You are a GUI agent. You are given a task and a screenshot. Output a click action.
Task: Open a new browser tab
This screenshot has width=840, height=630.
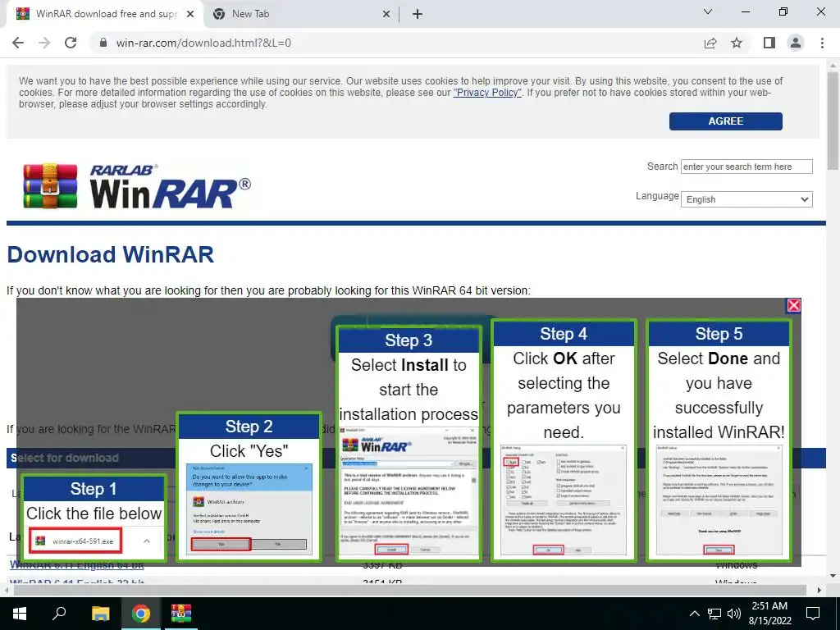click(x=418, y=14)
